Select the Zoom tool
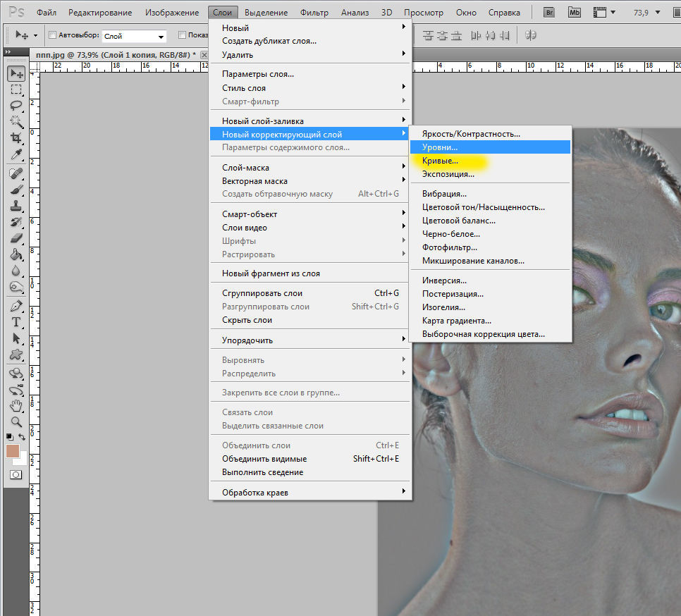 click(x=16, y=421)
